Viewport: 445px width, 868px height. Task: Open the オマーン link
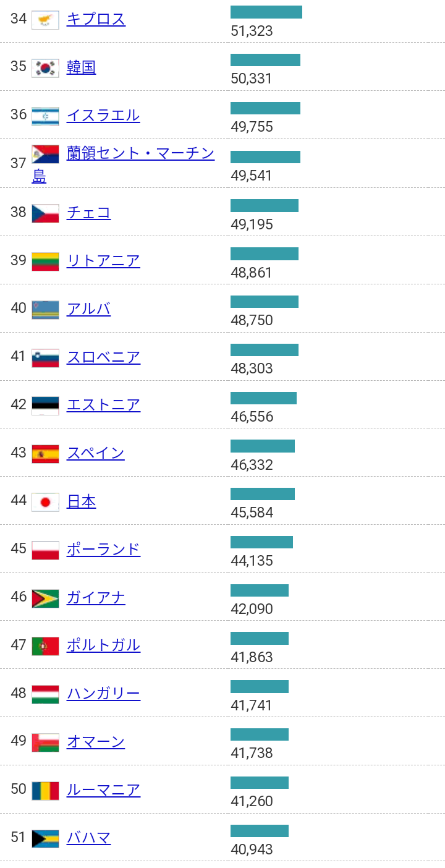click(96, 742)
